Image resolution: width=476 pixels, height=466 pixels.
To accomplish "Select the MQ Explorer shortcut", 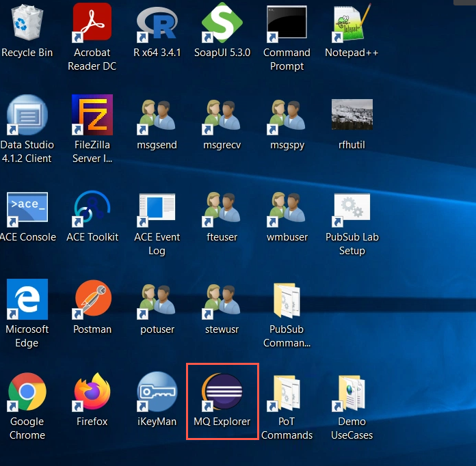I will [222, 392].
